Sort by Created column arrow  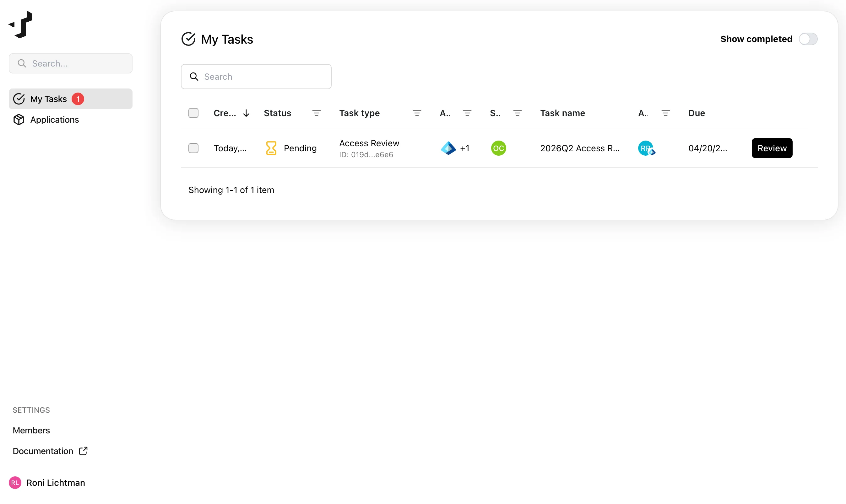coord(246,113)
